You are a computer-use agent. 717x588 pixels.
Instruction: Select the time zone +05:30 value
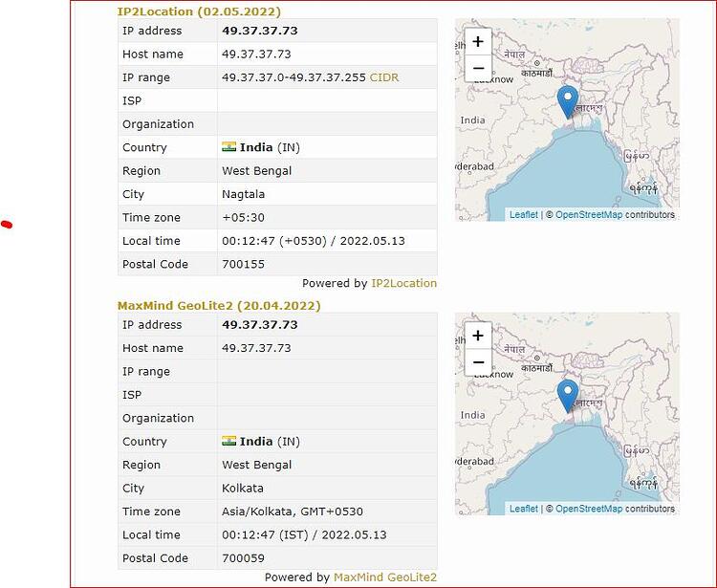[x=243, y=217]
